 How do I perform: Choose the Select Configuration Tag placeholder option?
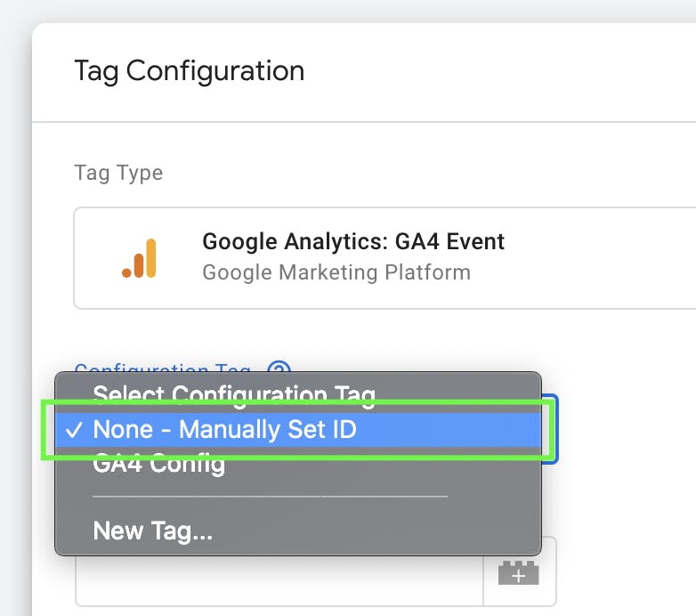point(234,394)
